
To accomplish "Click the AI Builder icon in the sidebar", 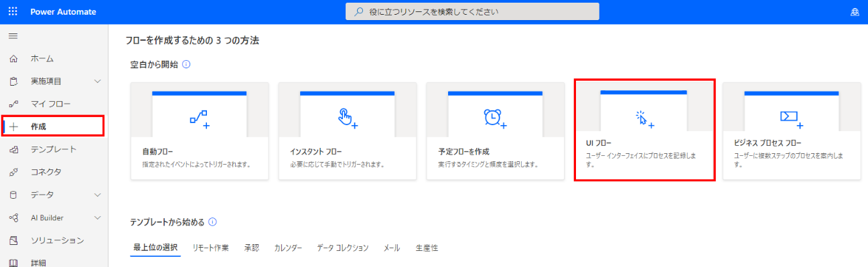I will 13,217.
